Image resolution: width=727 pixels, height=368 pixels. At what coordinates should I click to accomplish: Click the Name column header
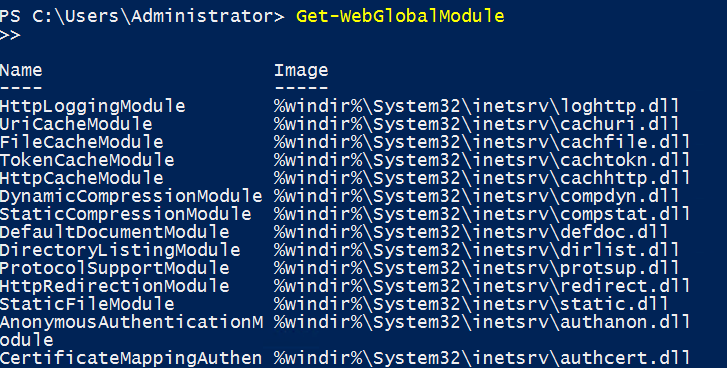point(21,70)
